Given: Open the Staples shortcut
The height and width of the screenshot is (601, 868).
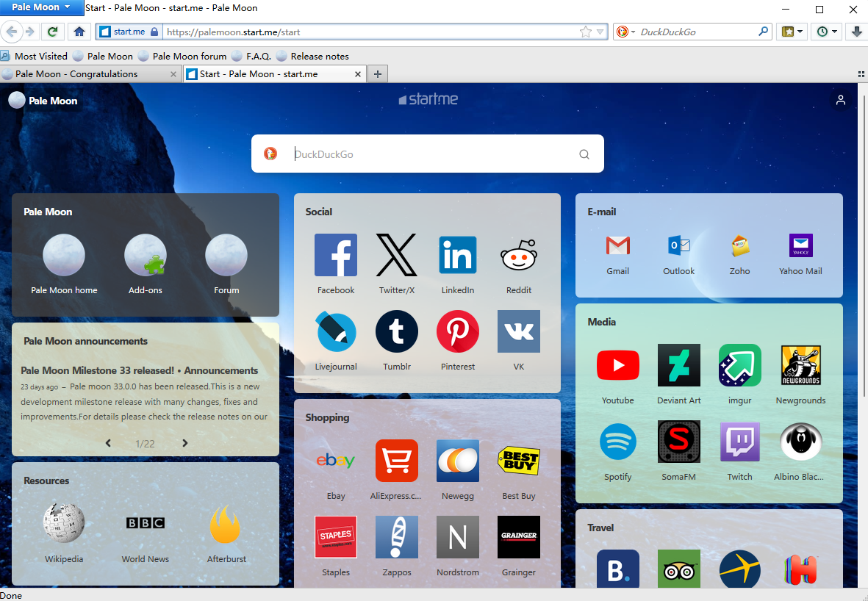Looking at the screenshot, I should [x=335, y=537].
